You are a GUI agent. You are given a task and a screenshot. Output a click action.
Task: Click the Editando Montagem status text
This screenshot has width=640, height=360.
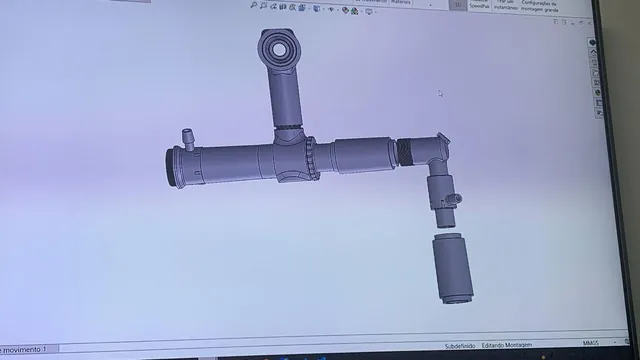tap(507, 345)
